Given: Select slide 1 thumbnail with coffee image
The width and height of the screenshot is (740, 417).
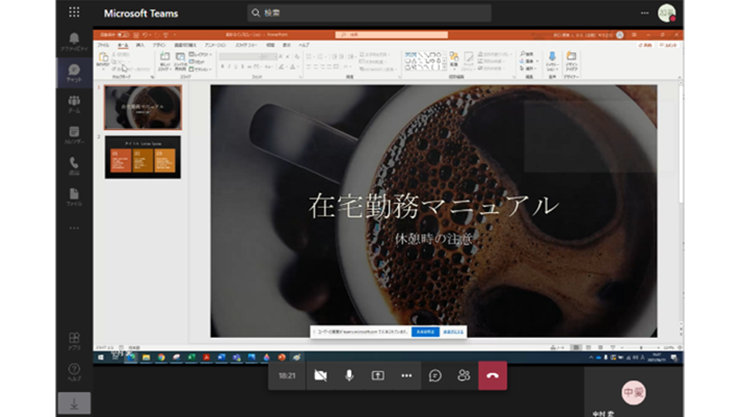Looking at the screenshot, I should 143,108.
